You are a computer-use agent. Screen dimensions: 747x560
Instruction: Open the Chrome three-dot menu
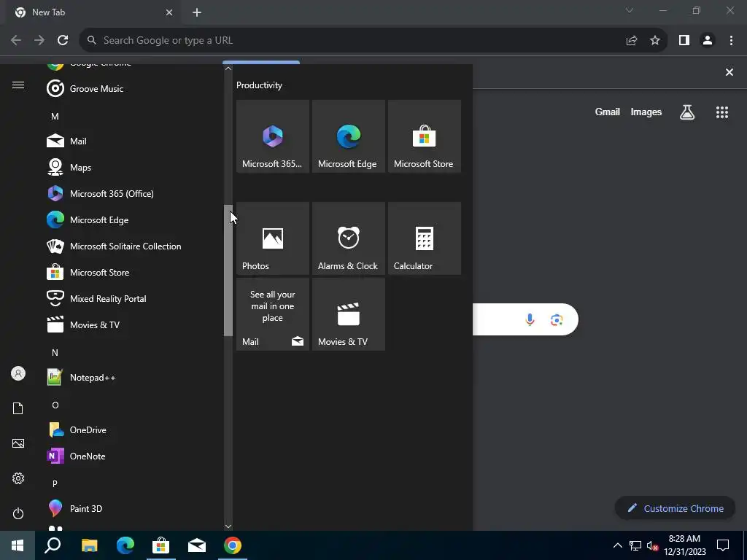tap(731, 41)
